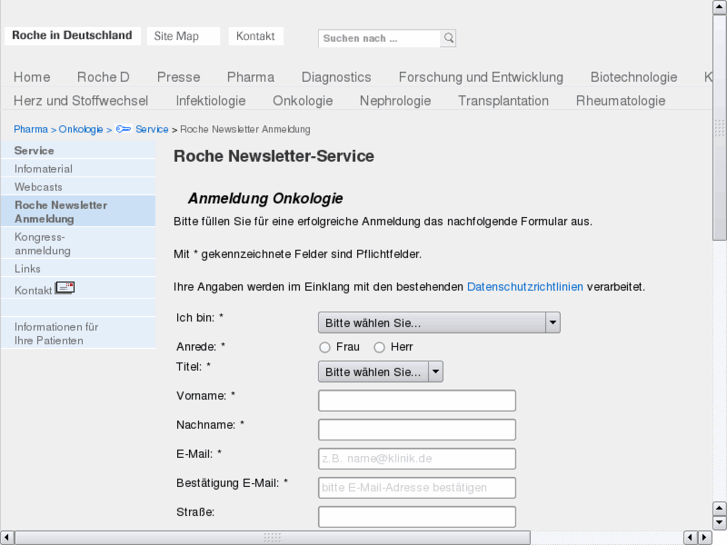Go to the Diagnostics menu item
Image resolution: width=727 pixels, height=545 pixels.
(x=336, y=77)
